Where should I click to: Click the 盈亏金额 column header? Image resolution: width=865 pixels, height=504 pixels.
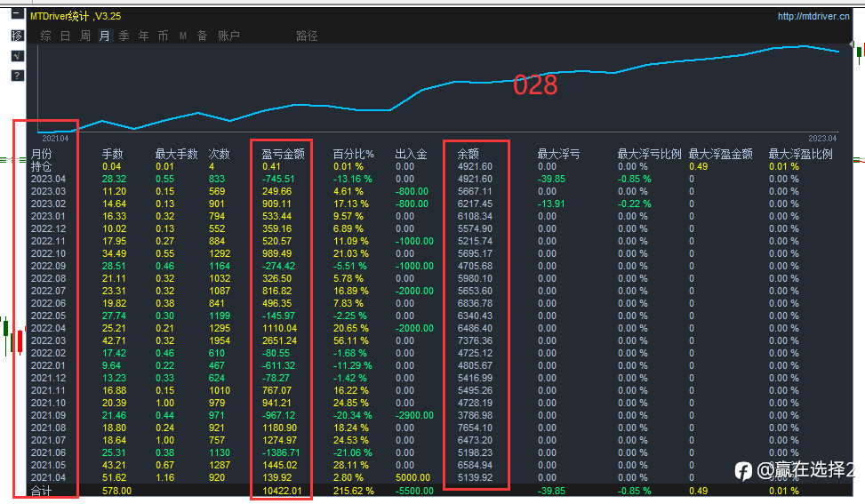click(283, 154)
